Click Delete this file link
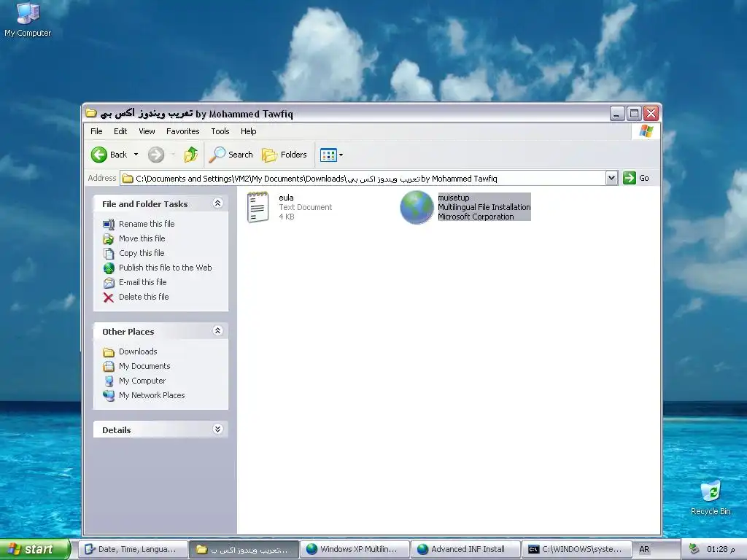This screenshot has height=560, width=747. 144,297
